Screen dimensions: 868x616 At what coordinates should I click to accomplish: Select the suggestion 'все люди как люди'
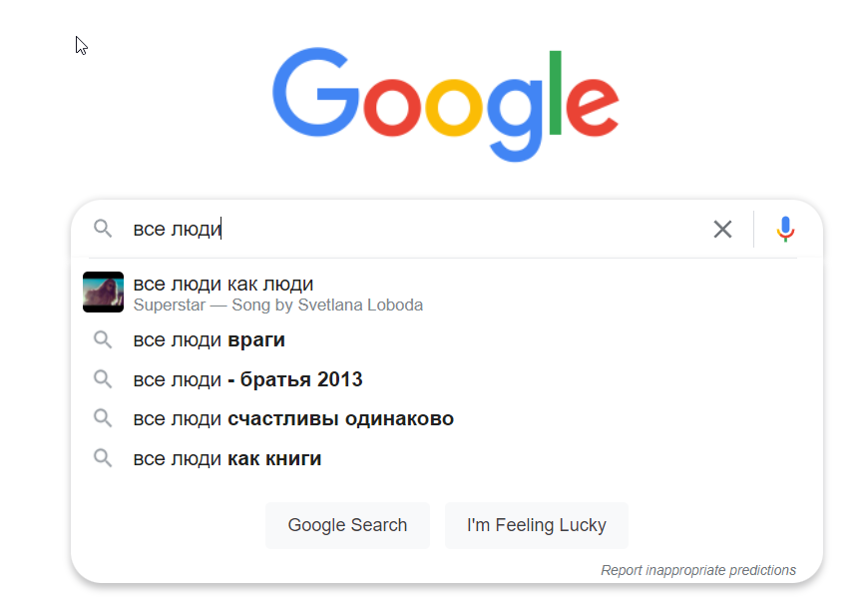(223, 285)
